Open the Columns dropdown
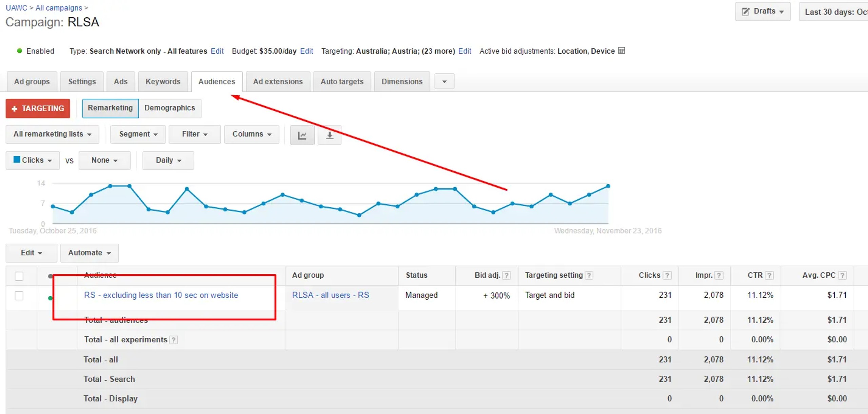This screenshot has height=414, width=868. click(252, 134)
